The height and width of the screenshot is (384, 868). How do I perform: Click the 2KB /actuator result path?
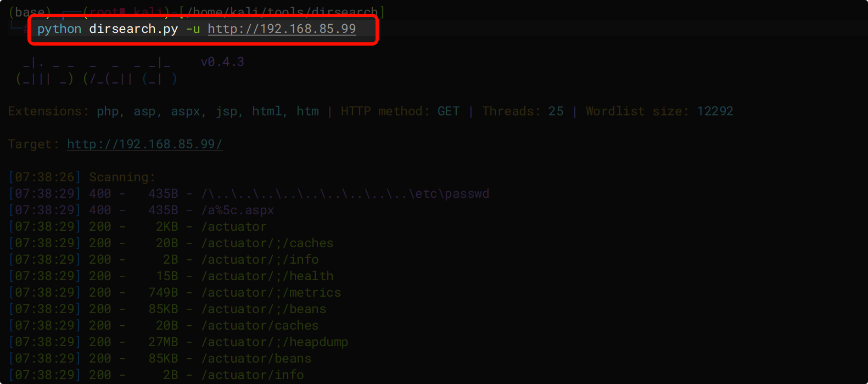click(x=234, y=227)
